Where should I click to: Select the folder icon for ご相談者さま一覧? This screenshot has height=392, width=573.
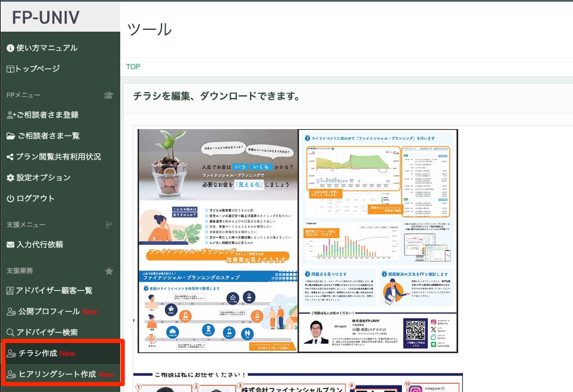pos(10,136)
